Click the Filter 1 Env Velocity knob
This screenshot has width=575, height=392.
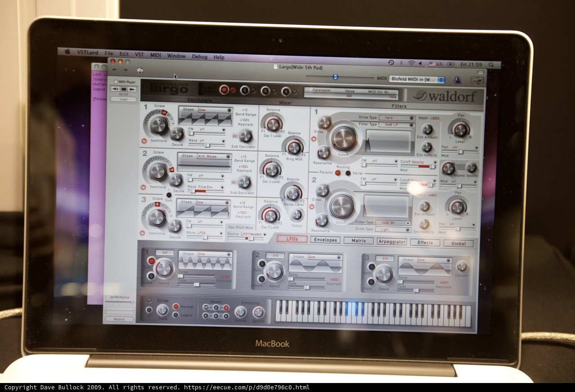(x=427, y=147)
